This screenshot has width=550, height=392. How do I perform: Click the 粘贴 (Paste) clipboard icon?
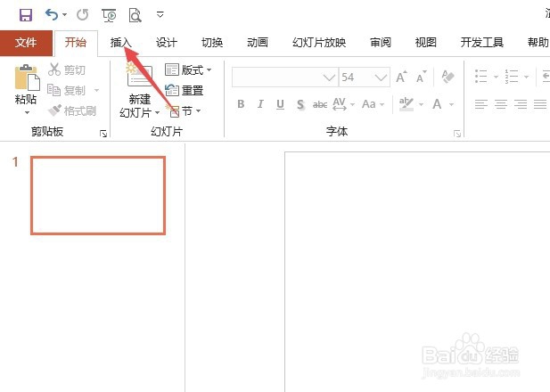click(x=27, y=78)
